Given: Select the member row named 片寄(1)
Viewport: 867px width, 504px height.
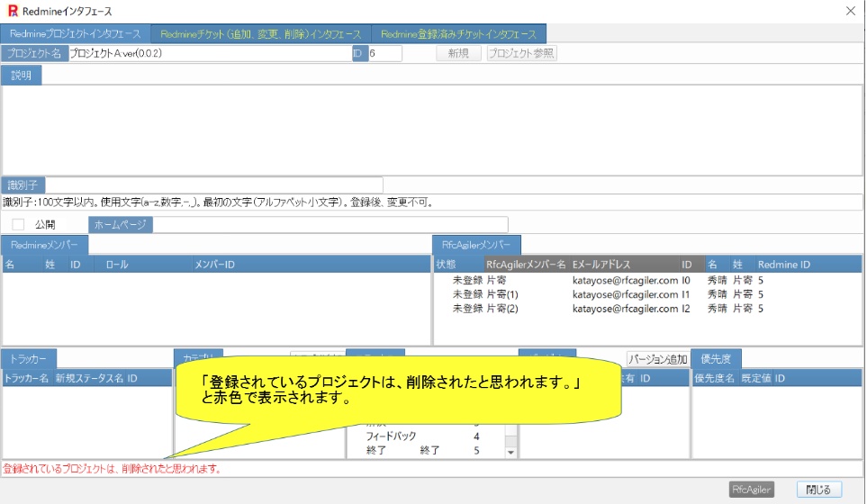Looking at the screenshot, I should coord(647,294).
